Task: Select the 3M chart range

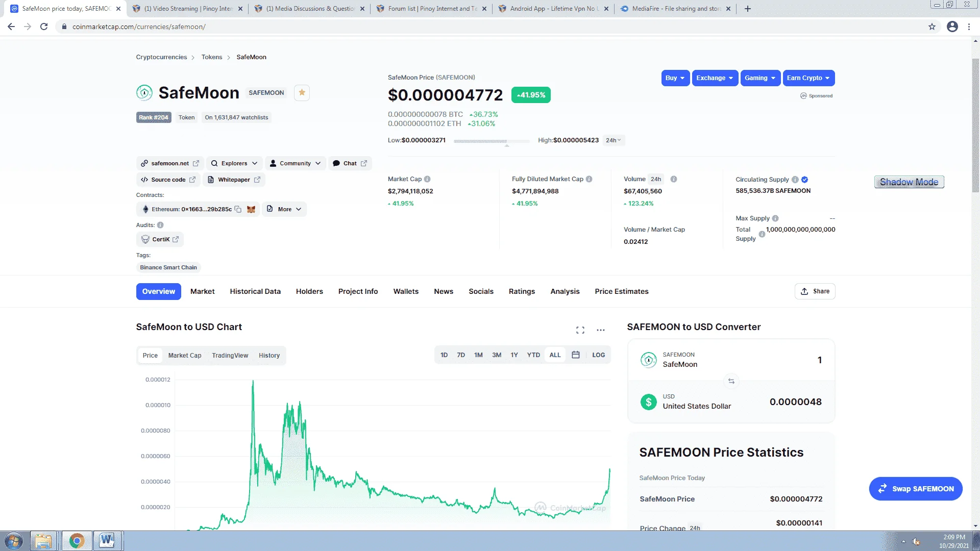Action: [x=497, y=355]
